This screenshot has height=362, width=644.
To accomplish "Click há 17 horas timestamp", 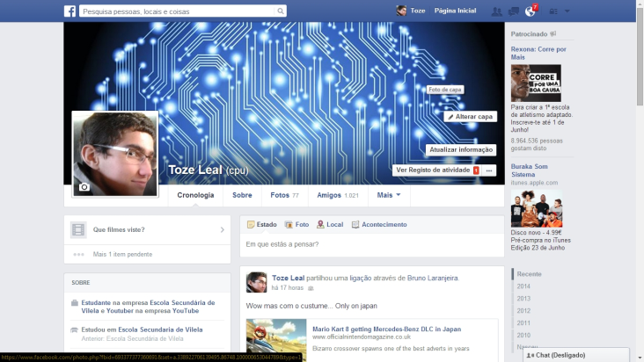I will pos(287,288).
